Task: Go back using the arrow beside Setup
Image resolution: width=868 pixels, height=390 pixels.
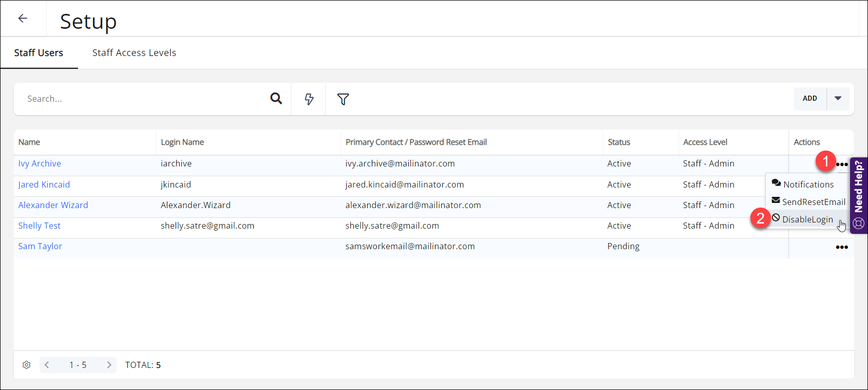Action: coord(23,18)
